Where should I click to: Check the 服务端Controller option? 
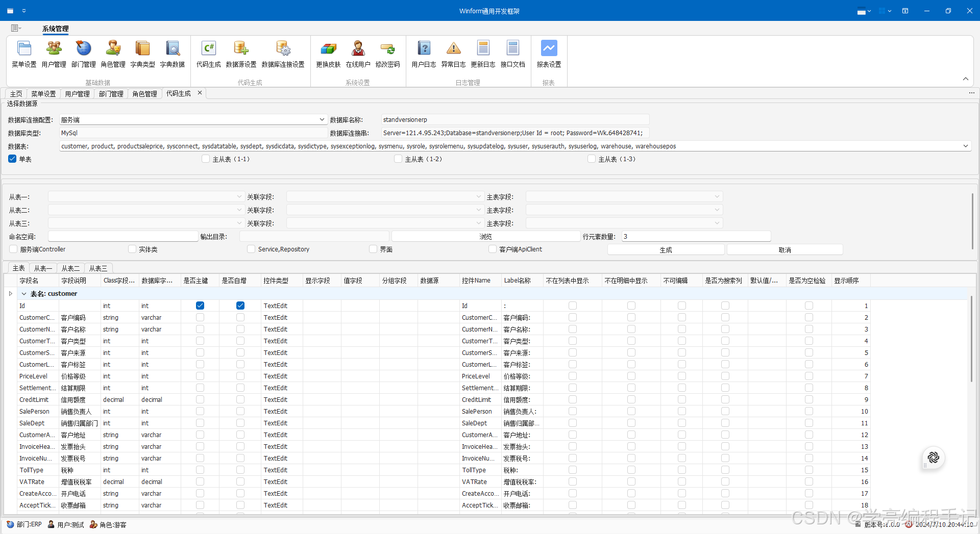click(x=12, y=249)
